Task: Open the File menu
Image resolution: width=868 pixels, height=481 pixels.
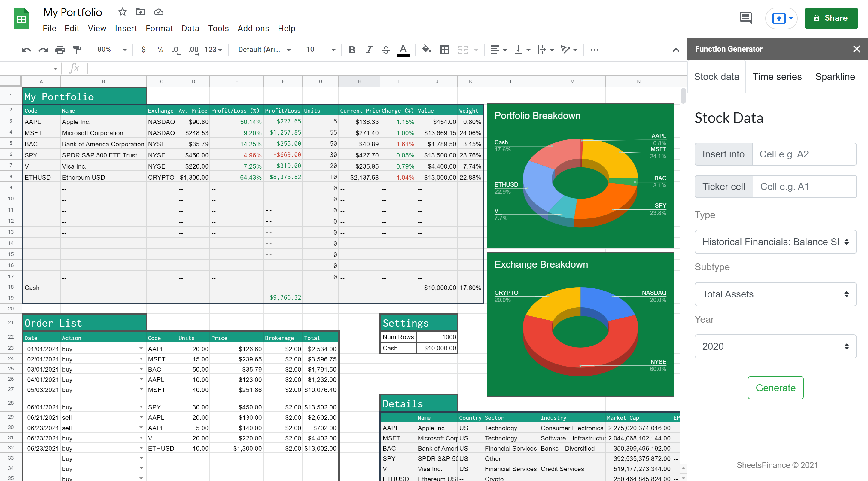Action: pos(49,28)
